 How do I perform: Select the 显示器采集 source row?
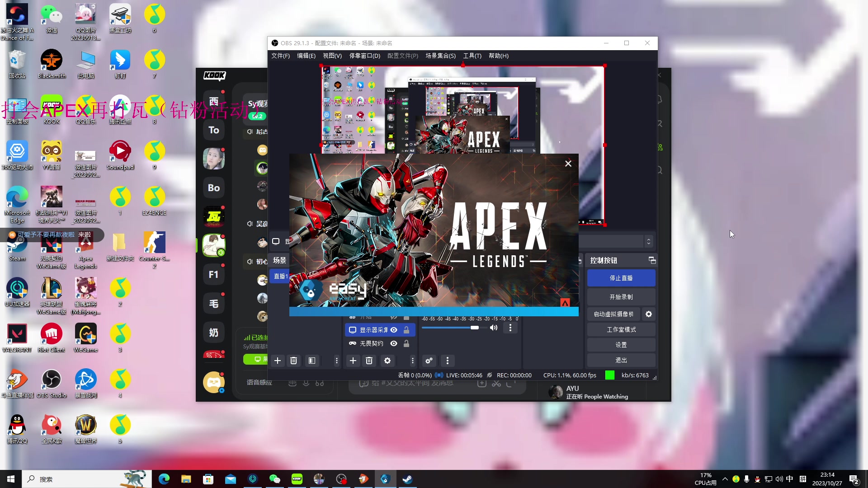point(380,330)
